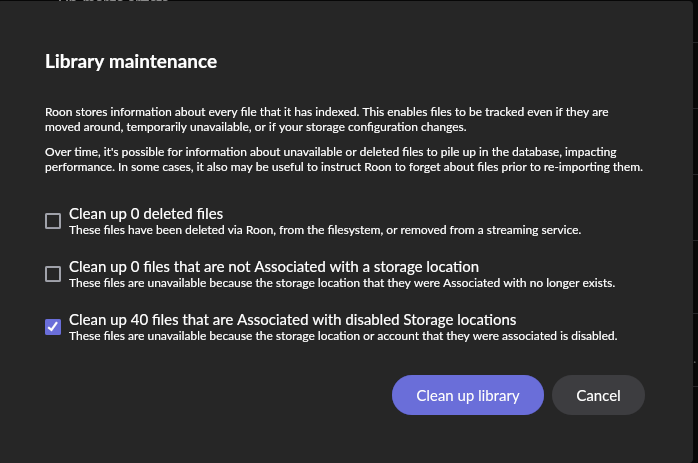This screenshot has height=463, width=698.
Task: Enable the Clean up 0 deleted files checkbox
Action: pos(53,221)
